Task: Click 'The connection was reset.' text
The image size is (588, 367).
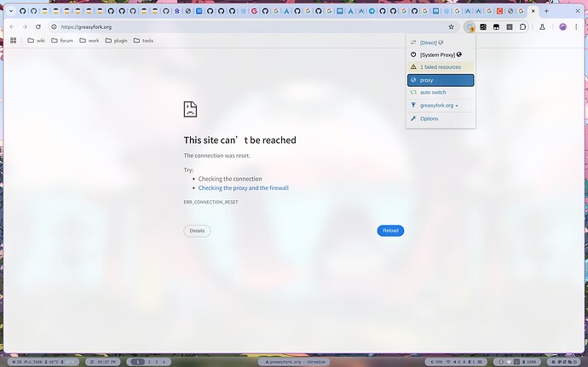Action: click(x=216, y=156)
